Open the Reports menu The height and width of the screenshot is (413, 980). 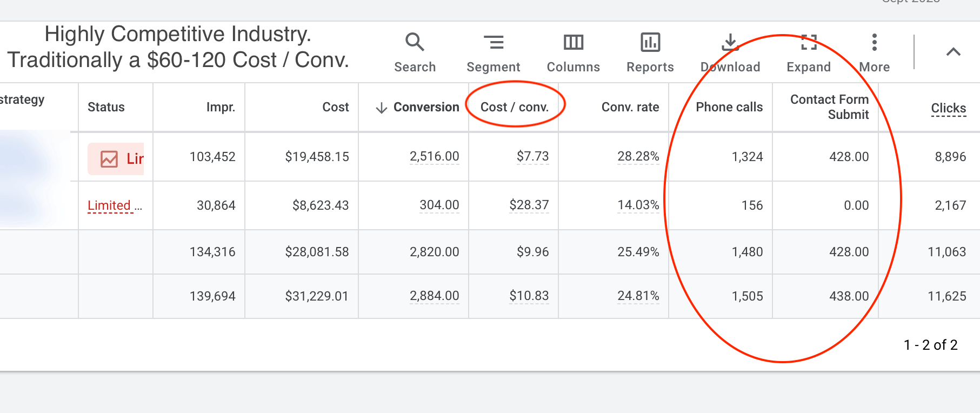pyautogui.click(x=650, y=53)
